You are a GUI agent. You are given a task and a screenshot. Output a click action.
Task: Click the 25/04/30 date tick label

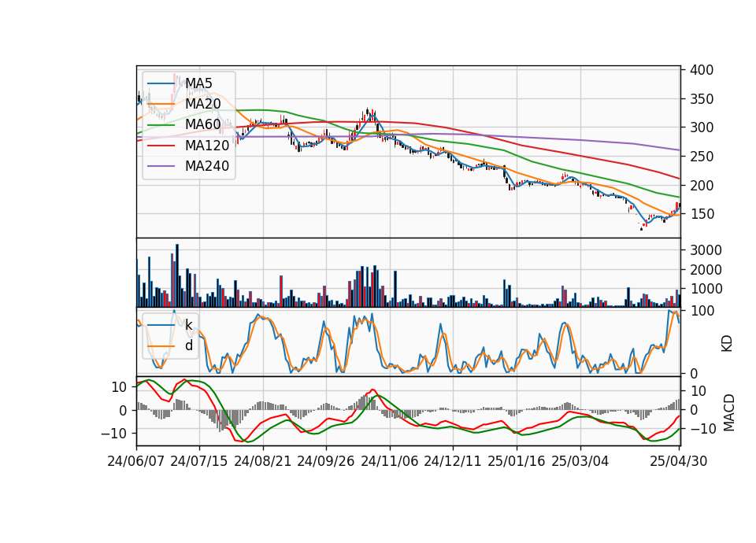pyautogui.click(x=679, y=461)
